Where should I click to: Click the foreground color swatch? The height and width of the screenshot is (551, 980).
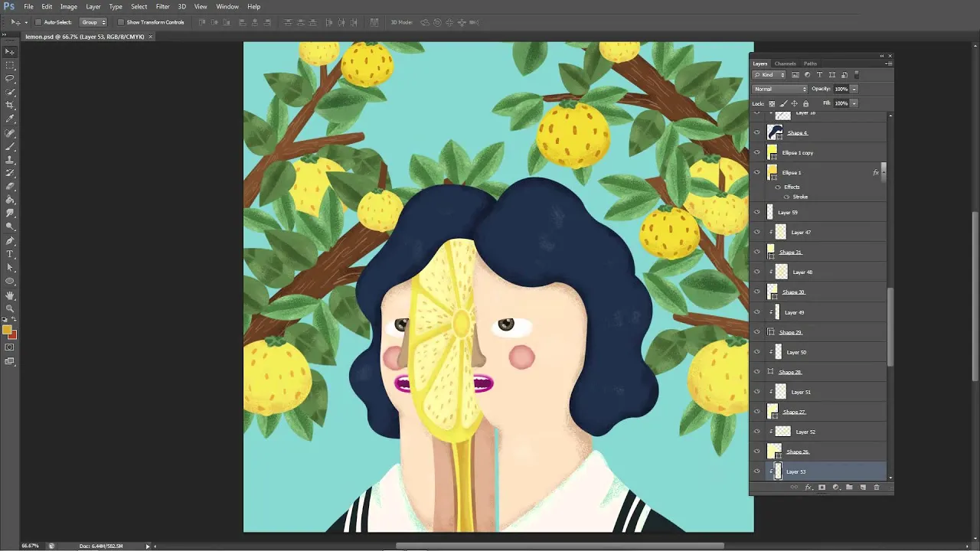[x=7, y=330]
